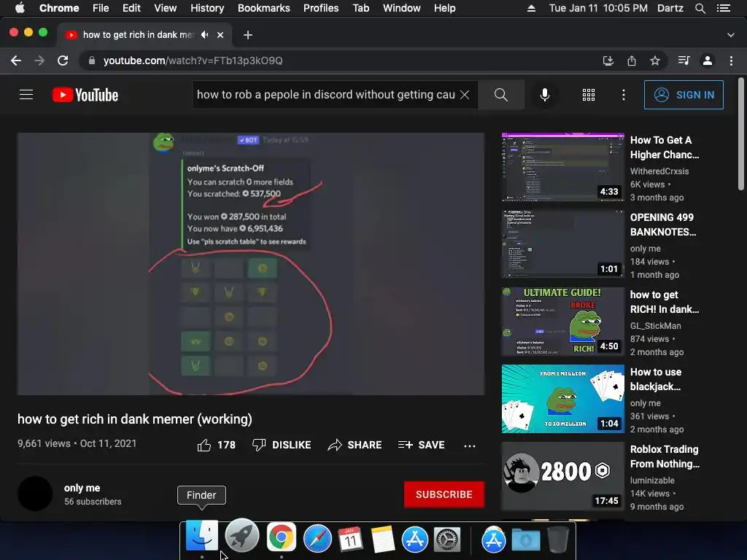Image resolution: width=747 pixels, height=560 pixels.
Task: Install app via address bar download icon
Action: tap(608, 61)
